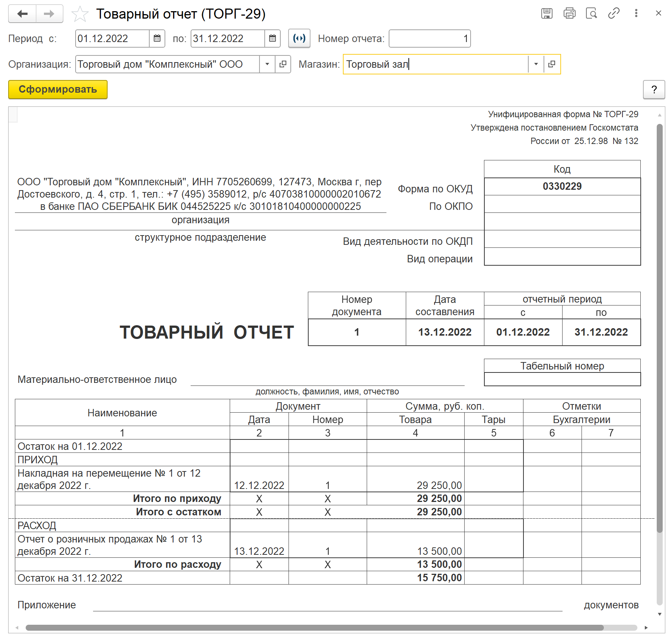Expand the Магазин dropdown list
This screenshot has height=640, width=672.
(536, 64)
